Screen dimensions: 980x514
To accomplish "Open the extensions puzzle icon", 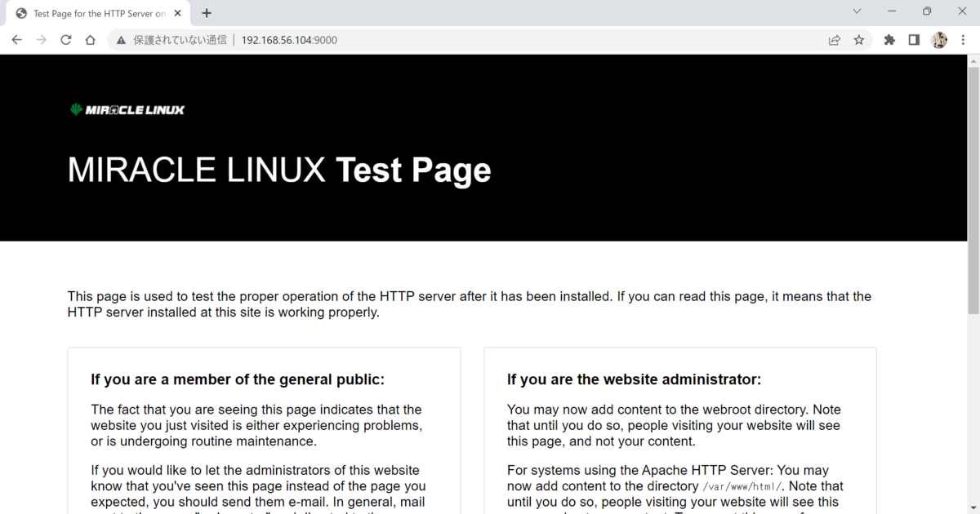I will 889,39.
